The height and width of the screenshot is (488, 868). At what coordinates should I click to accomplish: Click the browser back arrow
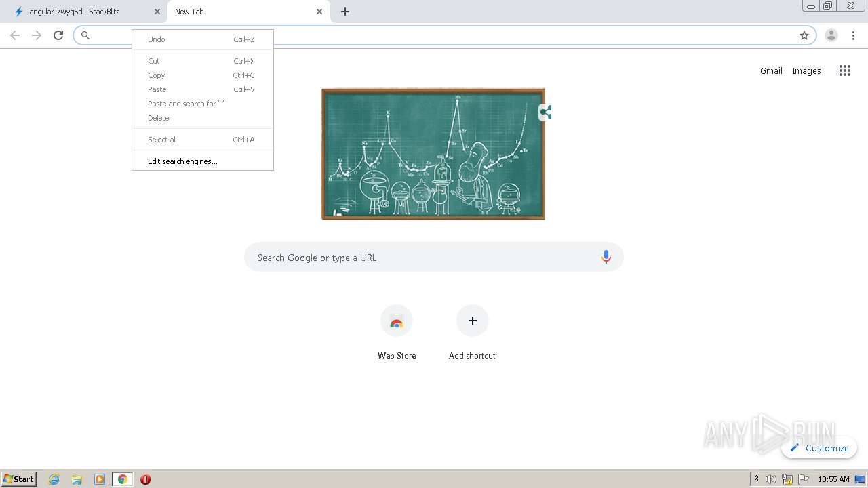click(x=15, y=35)
